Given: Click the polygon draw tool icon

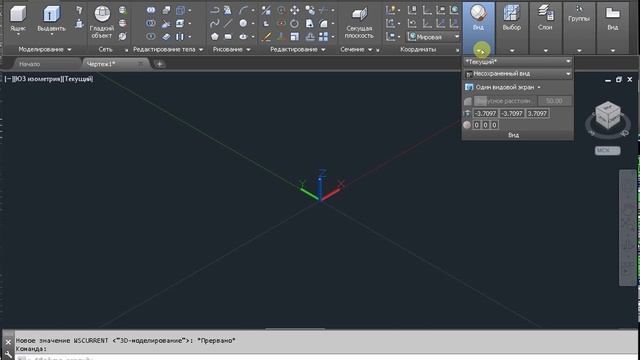Looking at the screenshot, I should pyautogui.click(x=215, y=37).
